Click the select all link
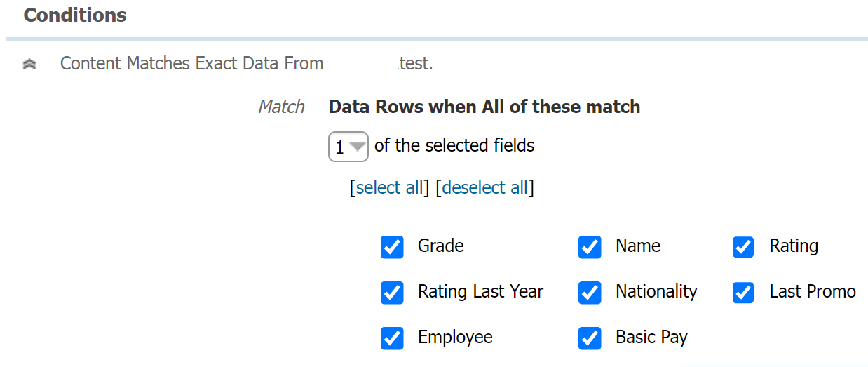This screenshot has height=367, width=868. click(390, 187)
